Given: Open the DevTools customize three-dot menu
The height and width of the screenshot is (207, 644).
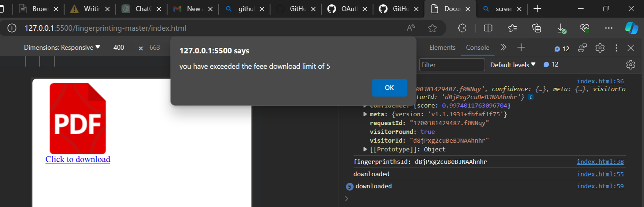Looking at the screenshot, I should point(616,48).
